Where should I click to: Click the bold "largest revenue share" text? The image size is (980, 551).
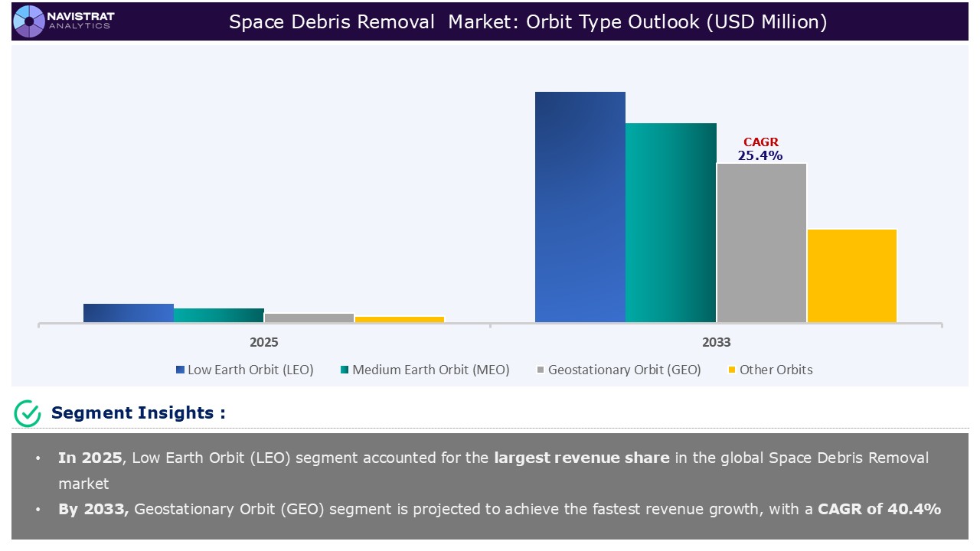(582, 458)
